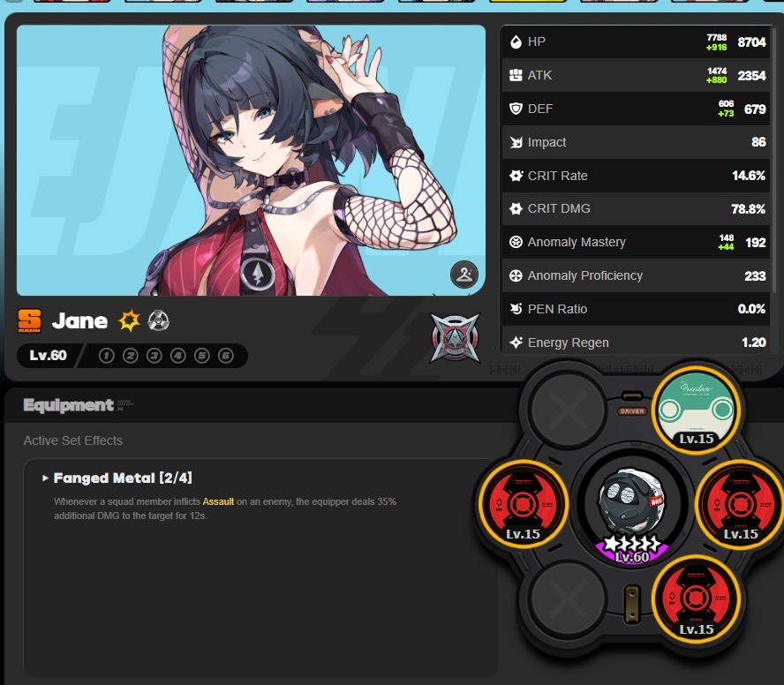Click the PEN Ratio stat row
This screenshot has height=685, width=784.
[x=636, y=309]
